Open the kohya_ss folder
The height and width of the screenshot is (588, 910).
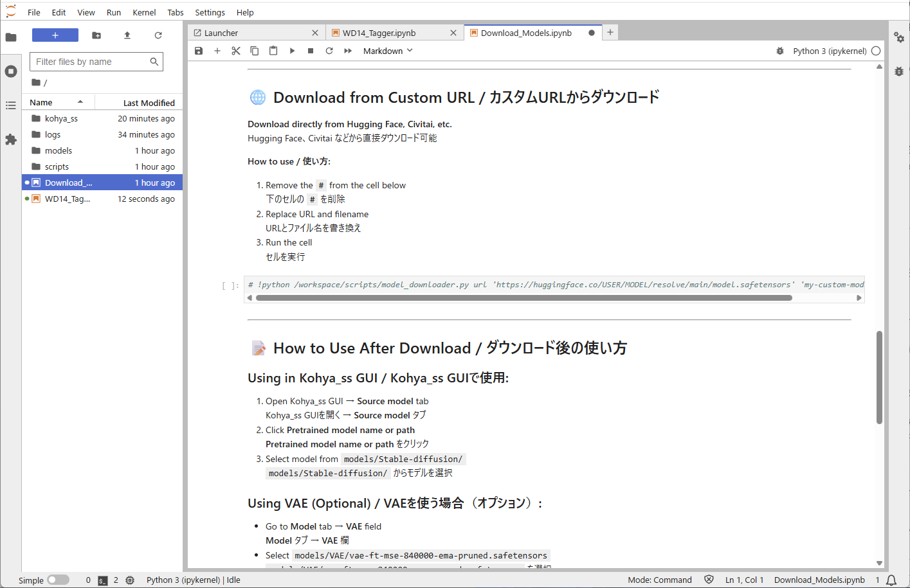(x=61, y=119)
